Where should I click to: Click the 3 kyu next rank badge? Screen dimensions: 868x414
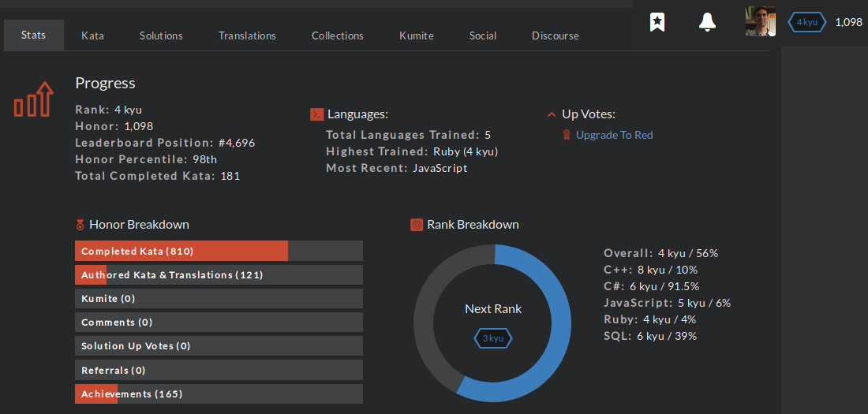[493, 338]
